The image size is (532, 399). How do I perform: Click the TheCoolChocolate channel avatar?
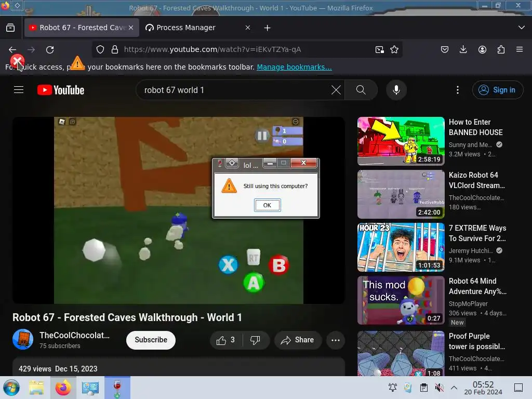[23, 339]
